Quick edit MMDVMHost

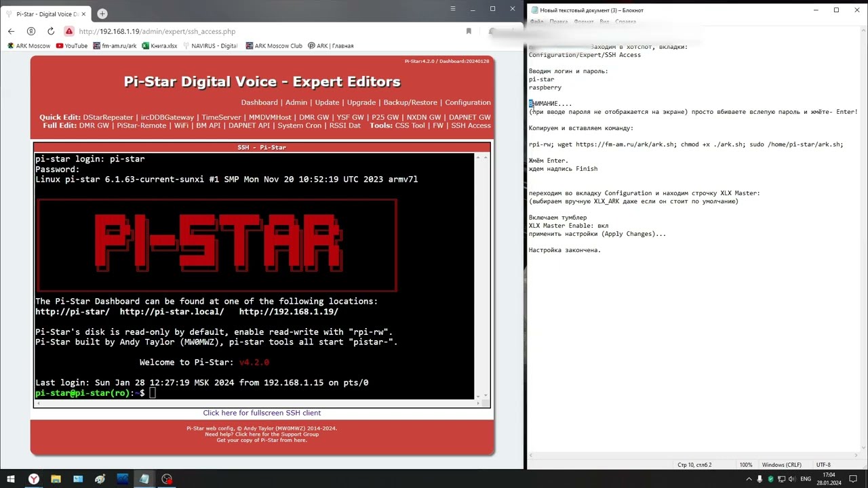coord(270,117)
